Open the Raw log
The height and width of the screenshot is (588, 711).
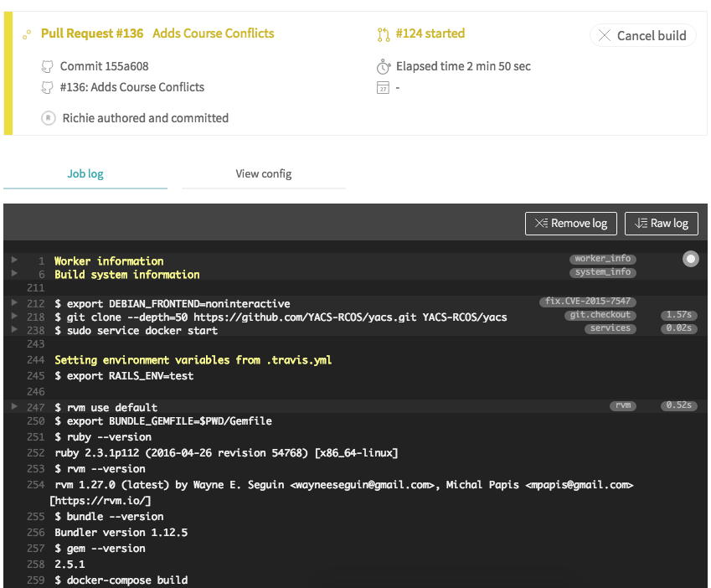662,224
